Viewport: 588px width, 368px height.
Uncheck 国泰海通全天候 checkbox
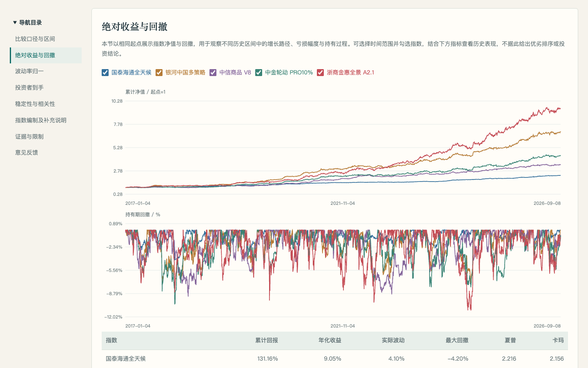[x=105, y=72]
